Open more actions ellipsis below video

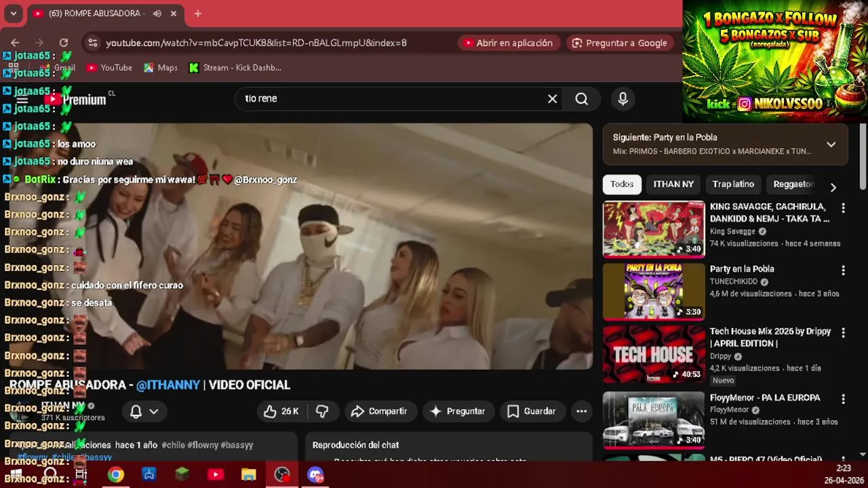(582, 411)
